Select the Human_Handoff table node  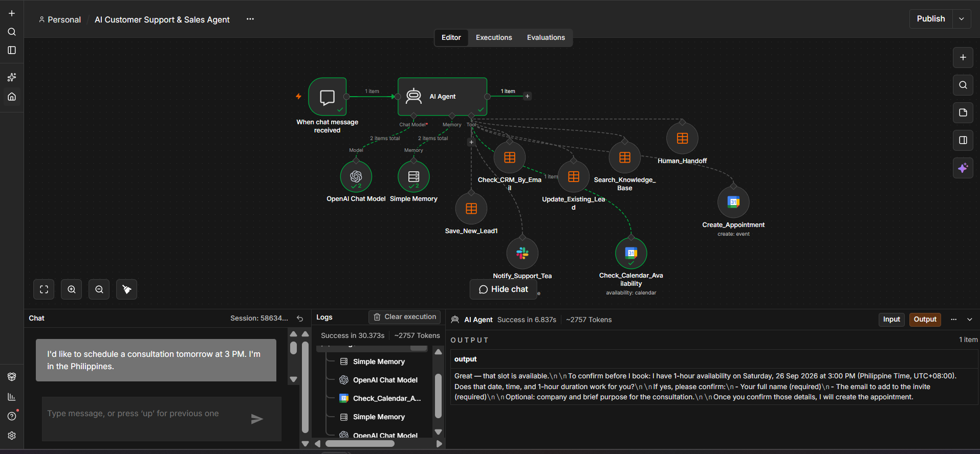682,139
